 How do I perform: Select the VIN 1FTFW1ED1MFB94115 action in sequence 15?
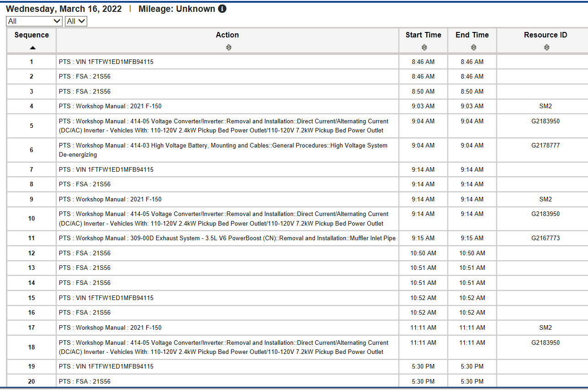[x=106, y=298]
